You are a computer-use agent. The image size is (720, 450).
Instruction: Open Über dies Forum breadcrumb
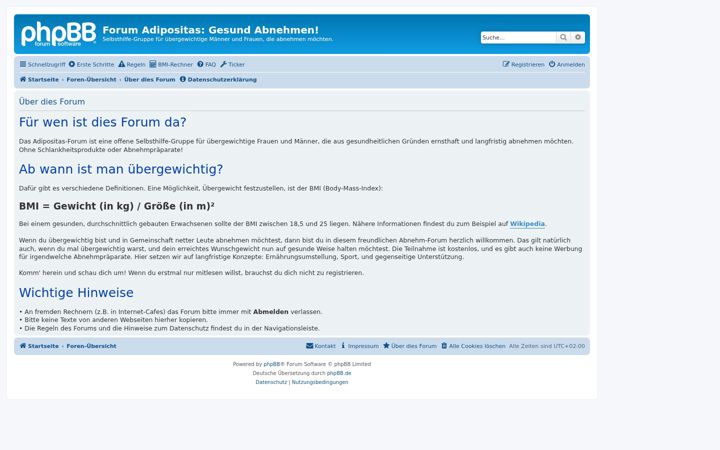point(150,80)
